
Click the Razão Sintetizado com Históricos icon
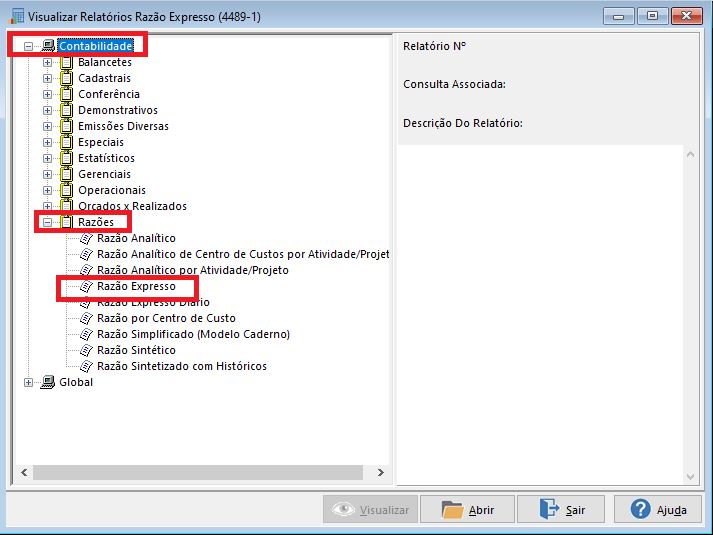pyautogui.click(x=86, y=366)
